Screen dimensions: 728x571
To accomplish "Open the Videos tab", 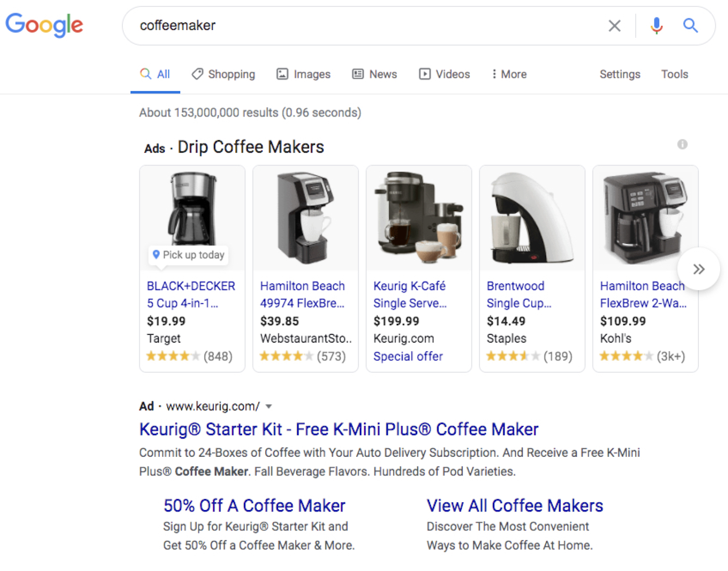I will (x=444, y=74).
